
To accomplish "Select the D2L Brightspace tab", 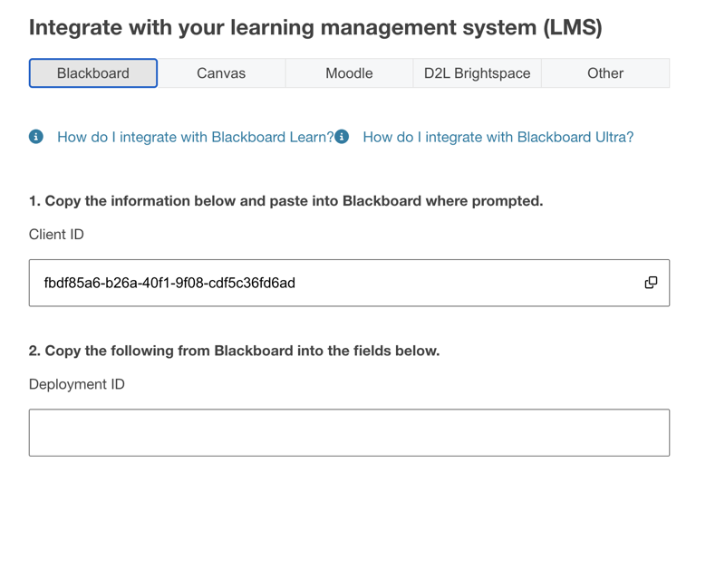I will point(477,73).
